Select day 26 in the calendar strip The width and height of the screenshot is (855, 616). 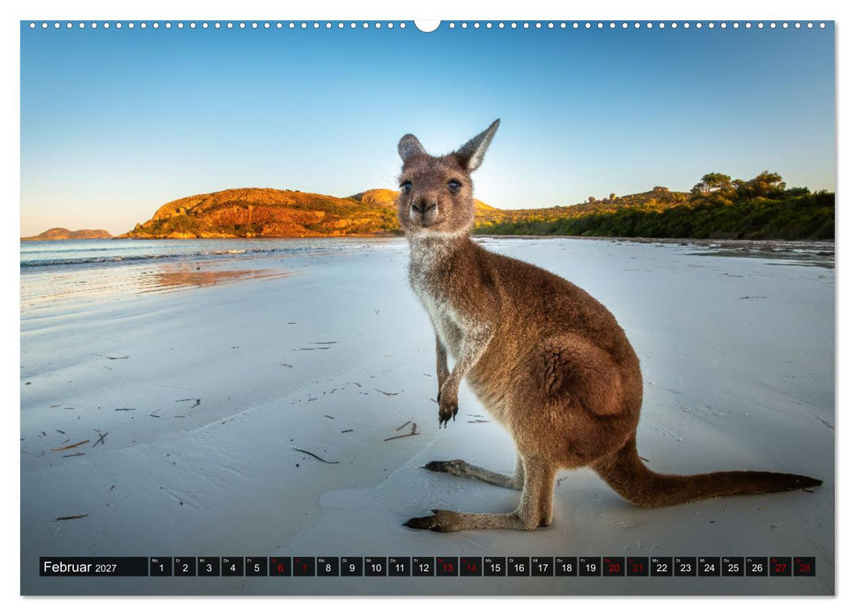click(x=757, y=567)
